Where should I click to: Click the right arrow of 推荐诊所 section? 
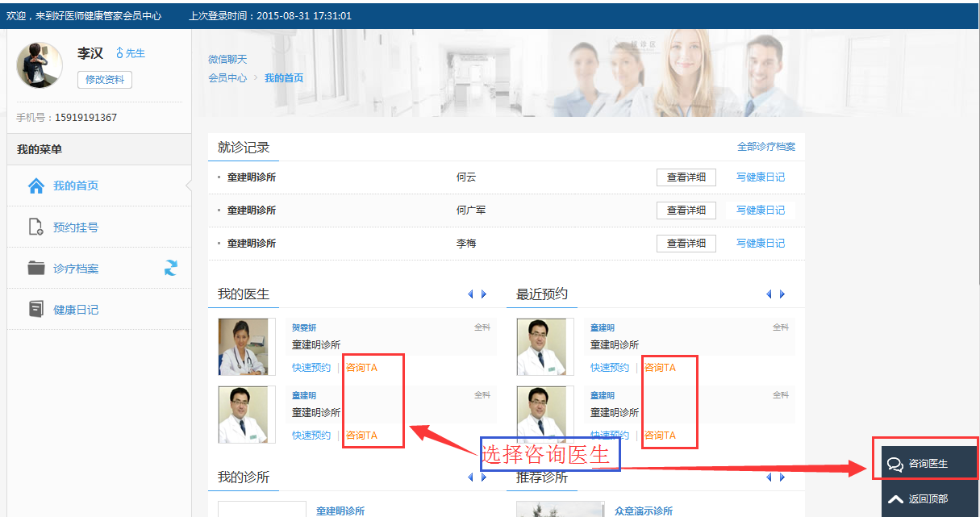point(781,477)
